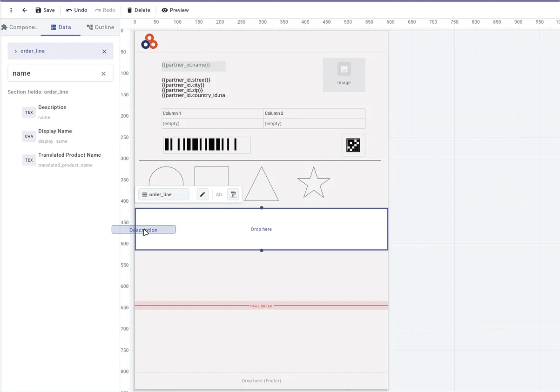Viewport: 560px width, 392px height.
Task: Click the CHA badge next to Display Name
Action: coord(28,136)
